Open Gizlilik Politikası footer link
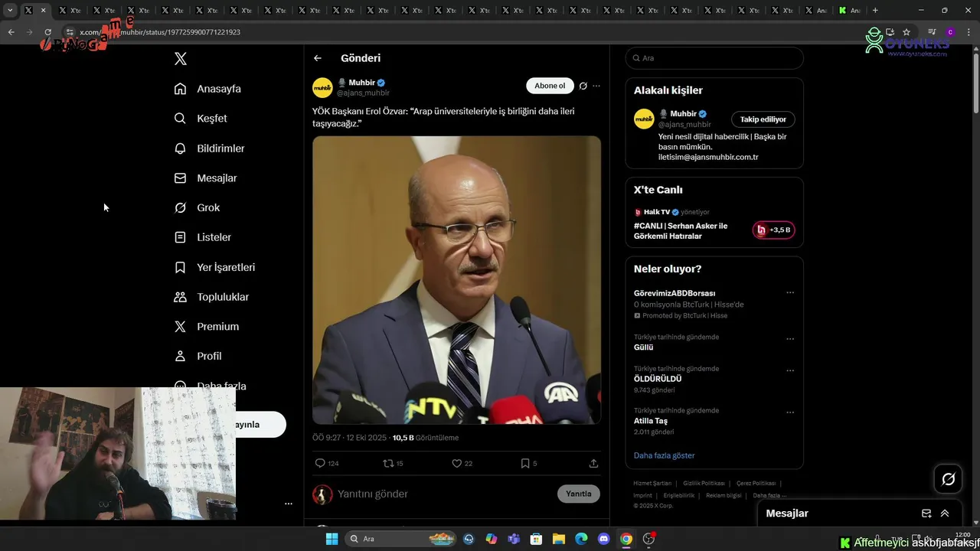980x551 pixels. (704, 484)
